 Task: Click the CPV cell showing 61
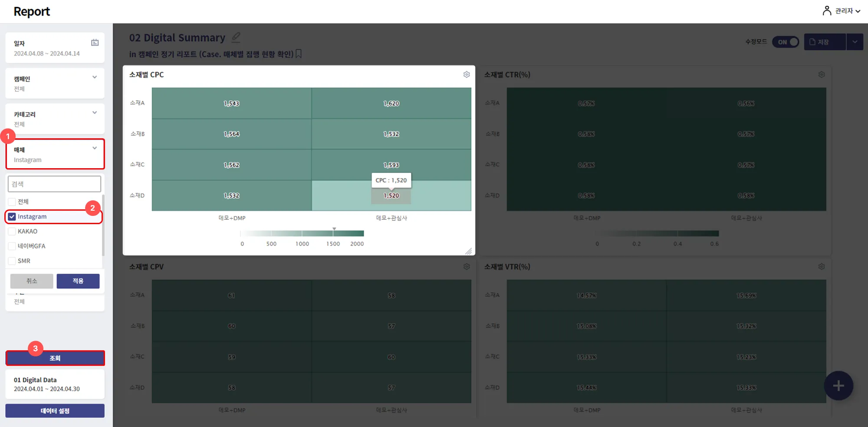232,295
